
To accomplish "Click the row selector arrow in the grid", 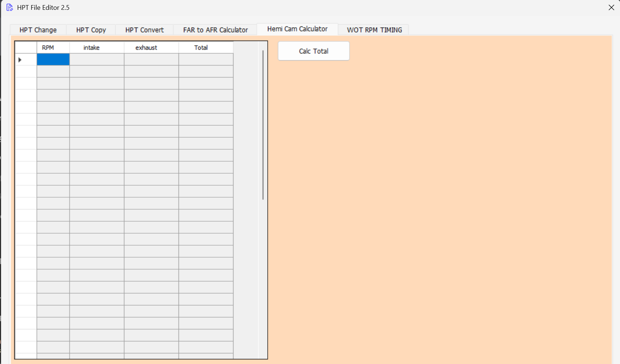I will (20, 60).
